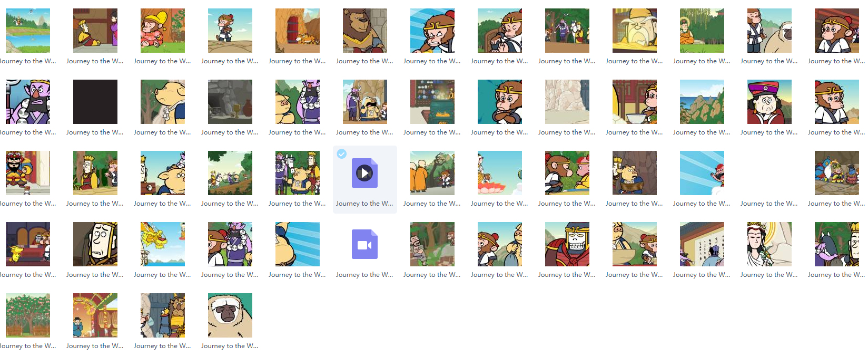868x356 pixels.
Task: Open the purple video camera file icon
Action: click(364, 244)
